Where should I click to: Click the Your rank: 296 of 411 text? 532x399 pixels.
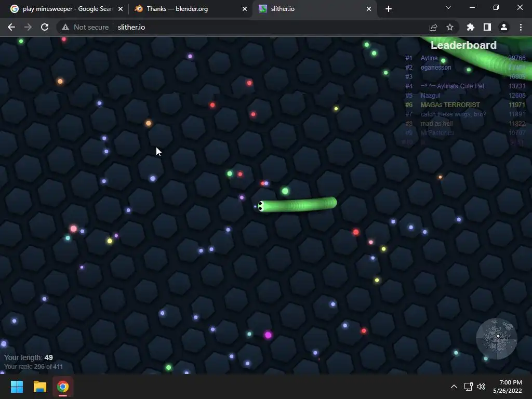coord(33,367)
